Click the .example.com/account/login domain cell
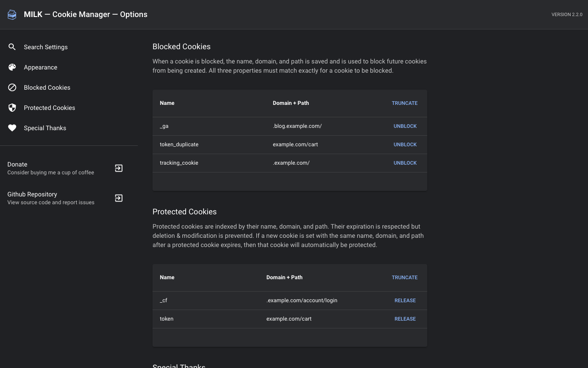The height and width of the screenshot is (368, 588). [302, 300]
